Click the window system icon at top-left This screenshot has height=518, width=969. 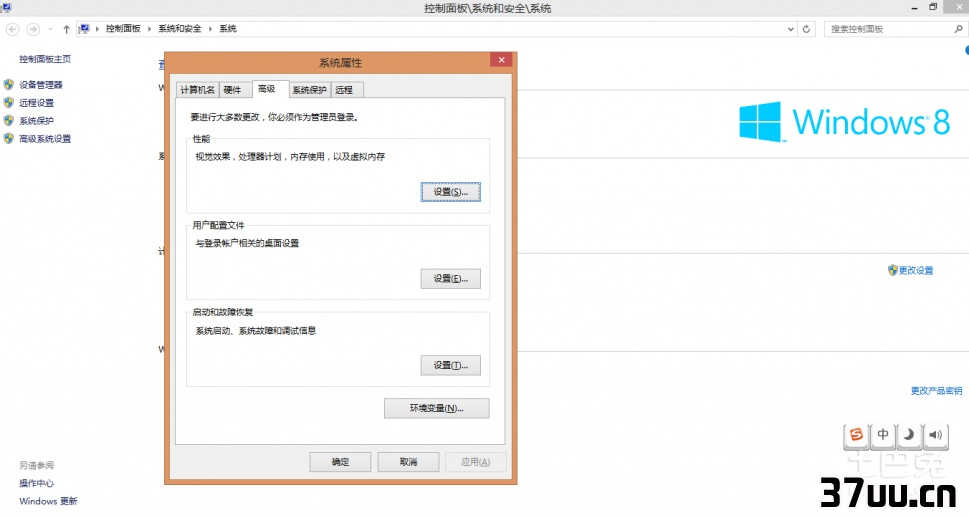[x=6, y=8]
